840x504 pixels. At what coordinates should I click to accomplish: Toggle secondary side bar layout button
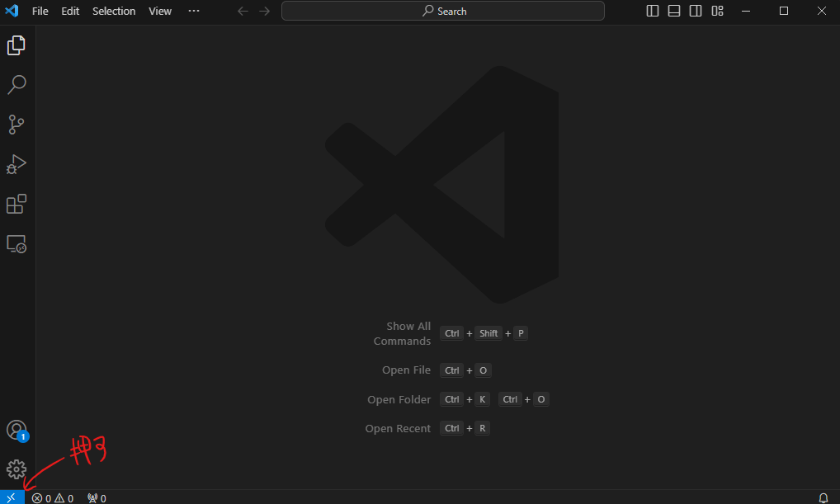tap(696, 11)
